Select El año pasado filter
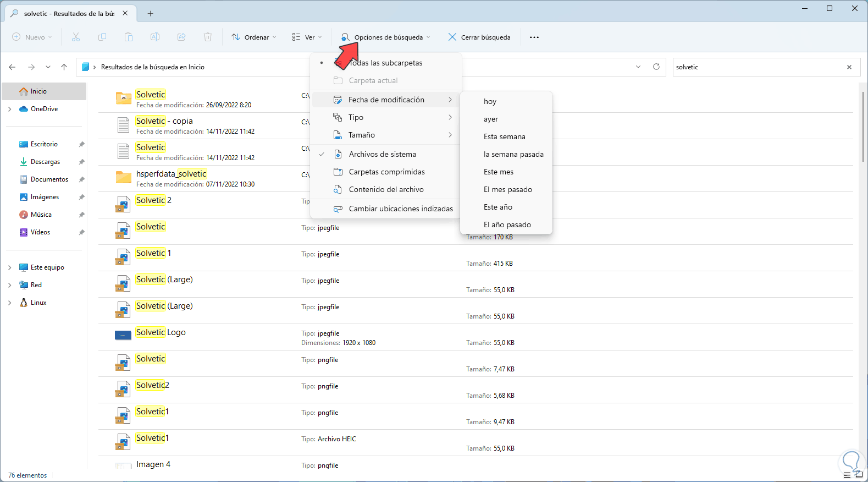This screenshot has width=868, height=482. pyautogui.click(x=506, y=224)
